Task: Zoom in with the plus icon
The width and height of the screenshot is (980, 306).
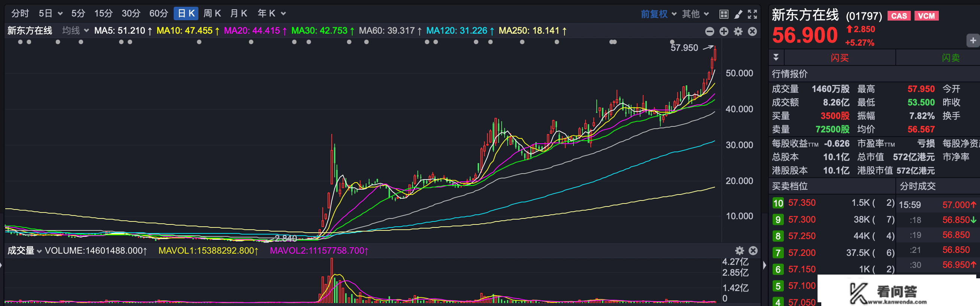Action: (724, 31)
